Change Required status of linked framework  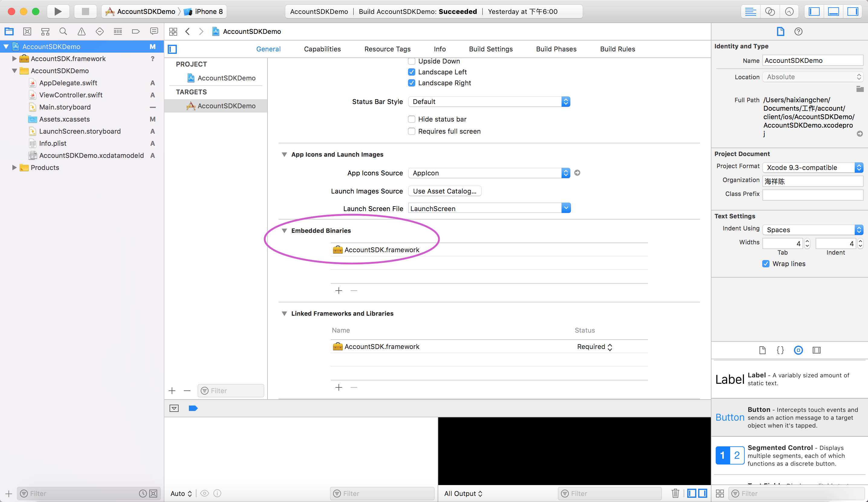[x=594, y=347]
